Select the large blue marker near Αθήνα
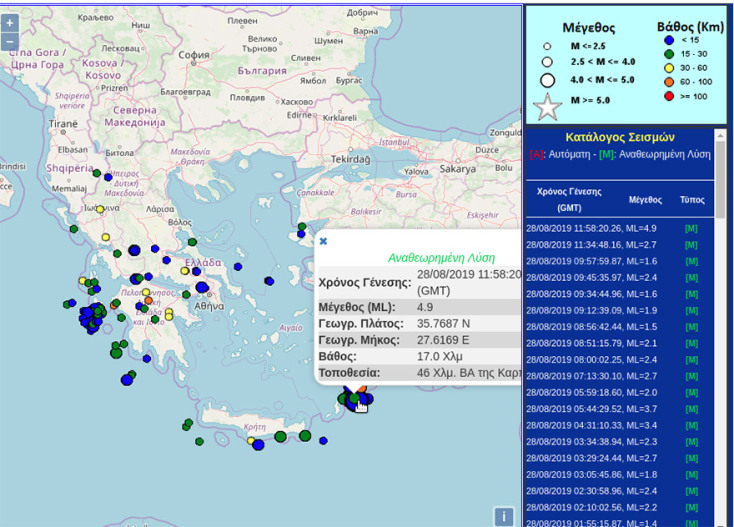This screenshot has width=734, height=527. (x=202, y=288)
